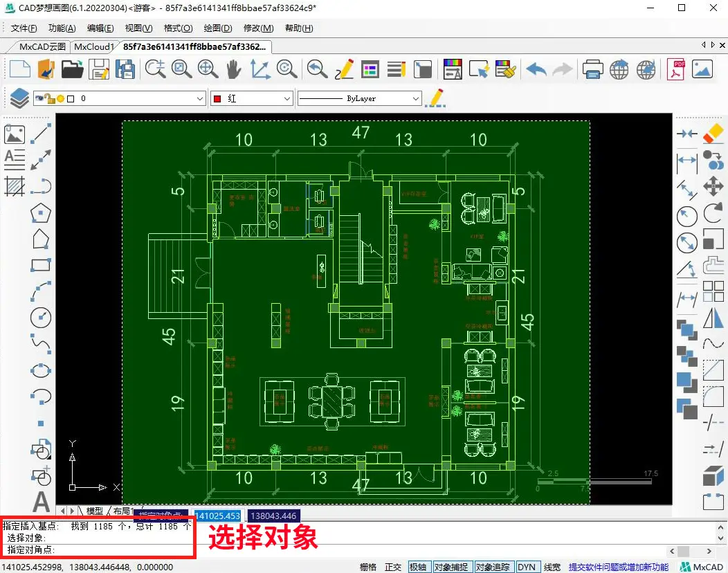Viewport: 728px width, 573px height.
Task: Click next document tab arrow
Action: tap(713, 45)
